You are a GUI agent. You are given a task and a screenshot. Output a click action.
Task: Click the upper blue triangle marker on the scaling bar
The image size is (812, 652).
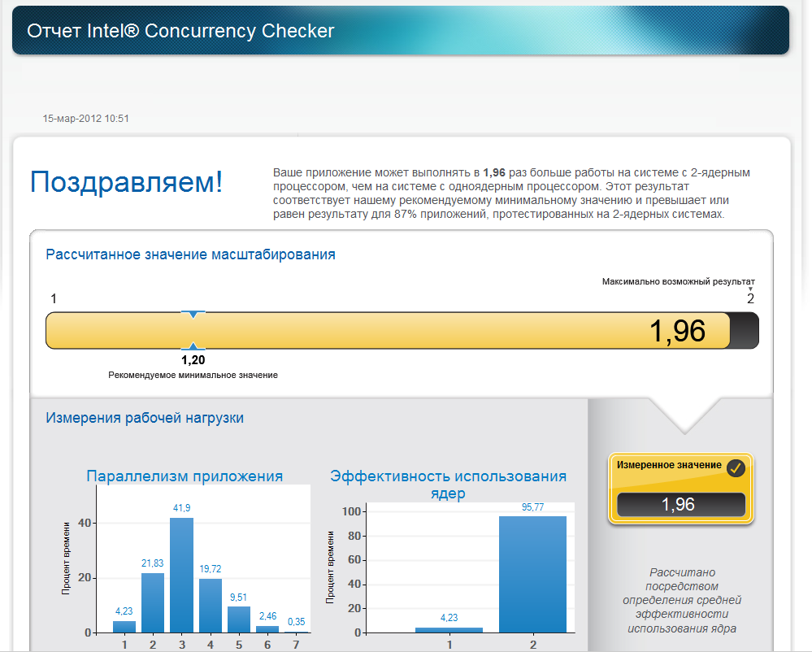[193, 315]
